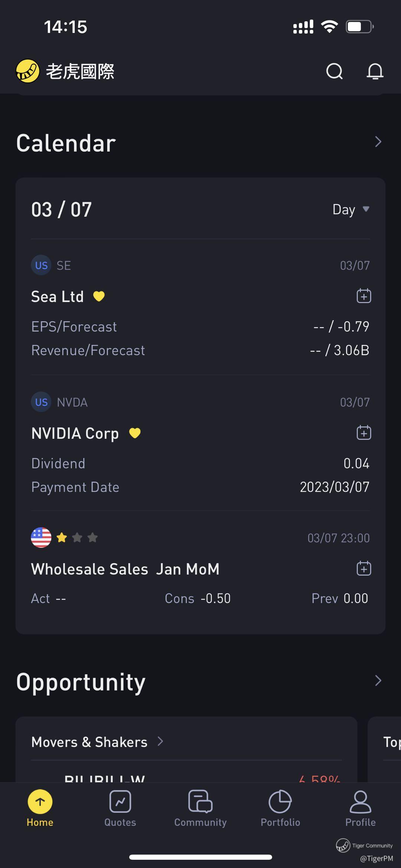Expand the Calendar section arrow

click(x=378, y=142)
